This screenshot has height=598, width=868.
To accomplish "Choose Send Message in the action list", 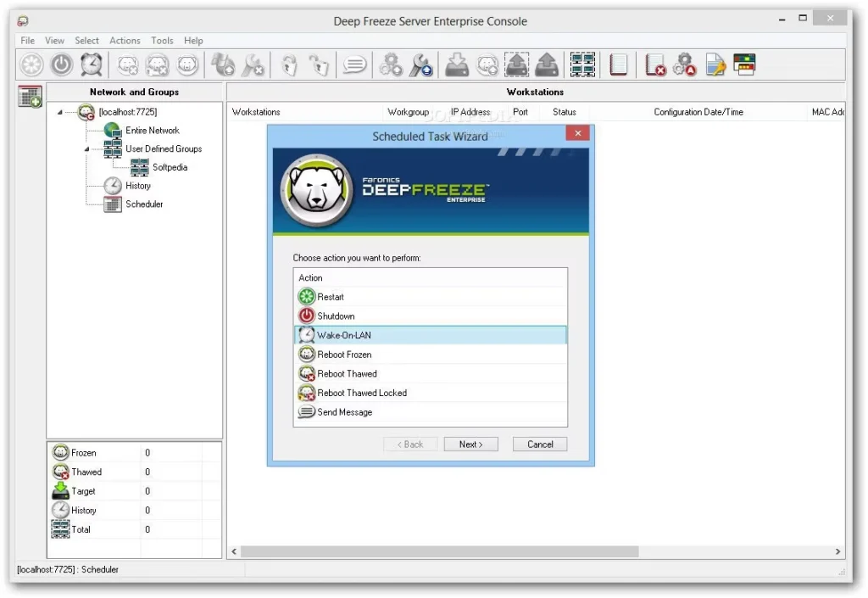I will [344, 412].
